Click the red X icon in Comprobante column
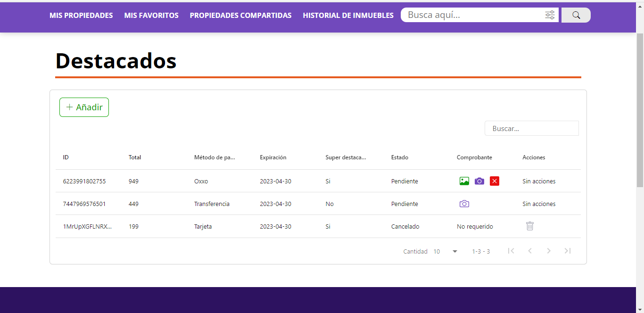This screenshot has height=313, width=644. (x=494, y=181)
